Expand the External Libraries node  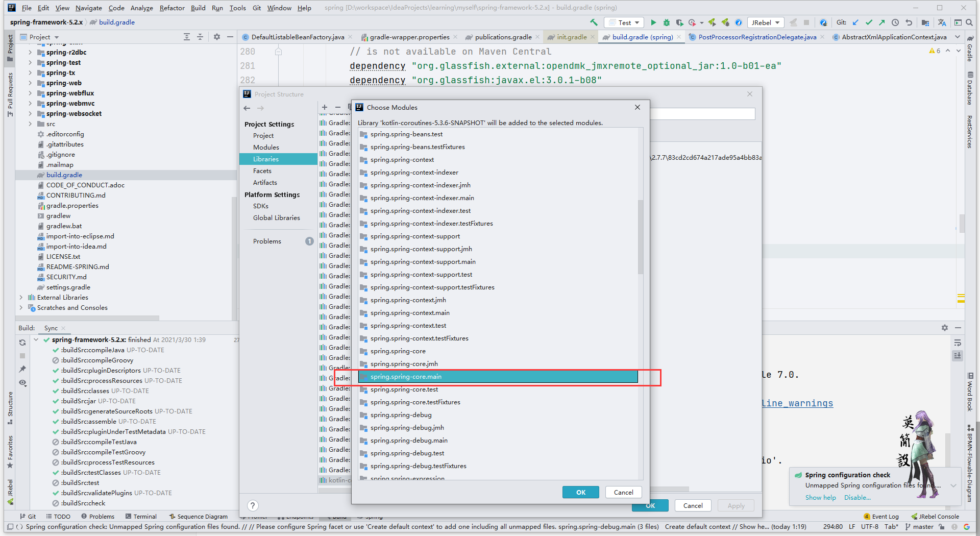pyautogui.click(x=21, y=298)
